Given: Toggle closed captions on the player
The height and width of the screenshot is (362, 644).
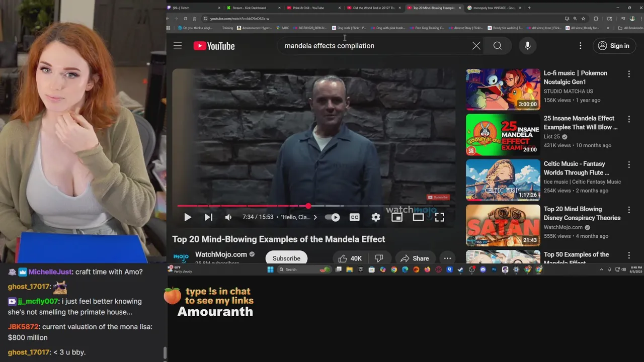Looking at the screenshot, I should coord(355,217).
